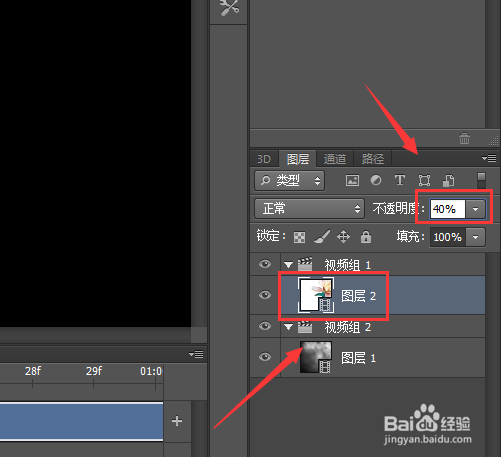
Task: Click the opacity field showing 40%
Action: click(x=448, y=209)
